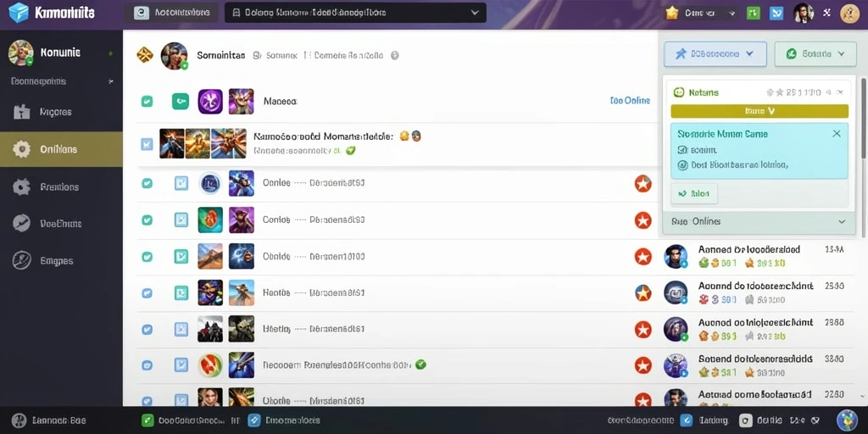Open the mountain thumbnail in Obnido row
Screen dimensions: 868x434
tap(210, 256)
